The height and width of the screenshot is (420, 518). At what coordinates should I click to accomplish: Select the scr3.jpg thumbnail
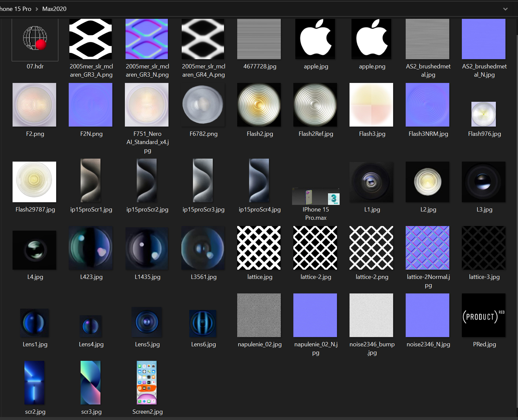point(91,383)
